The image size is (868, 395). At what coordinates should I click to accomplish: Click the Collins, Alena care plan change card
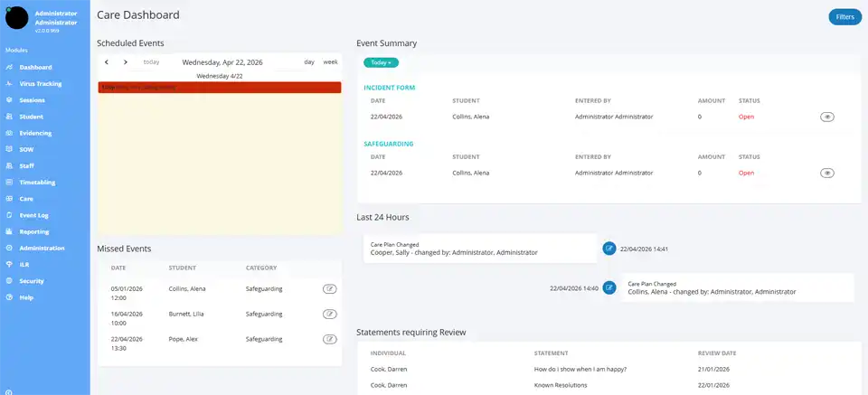738,287
